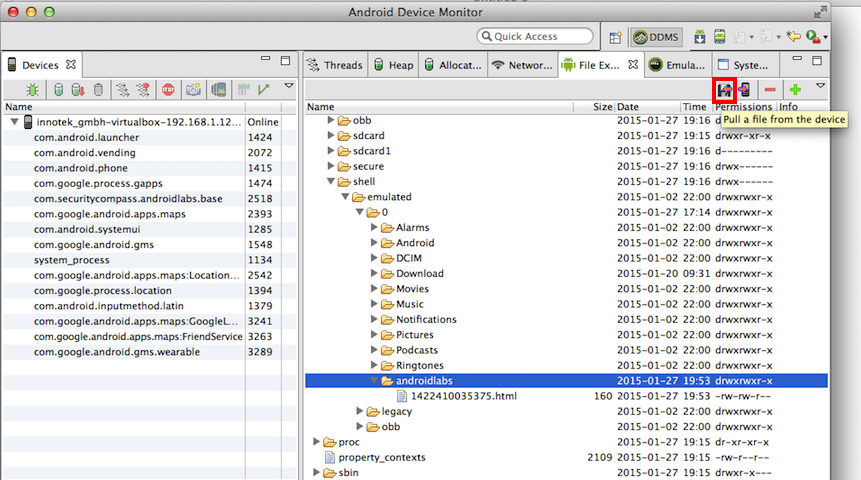The width and height of the screenshot is (861, 480).
Task: Maximize the Devices panel
Action: pos(286,60)
